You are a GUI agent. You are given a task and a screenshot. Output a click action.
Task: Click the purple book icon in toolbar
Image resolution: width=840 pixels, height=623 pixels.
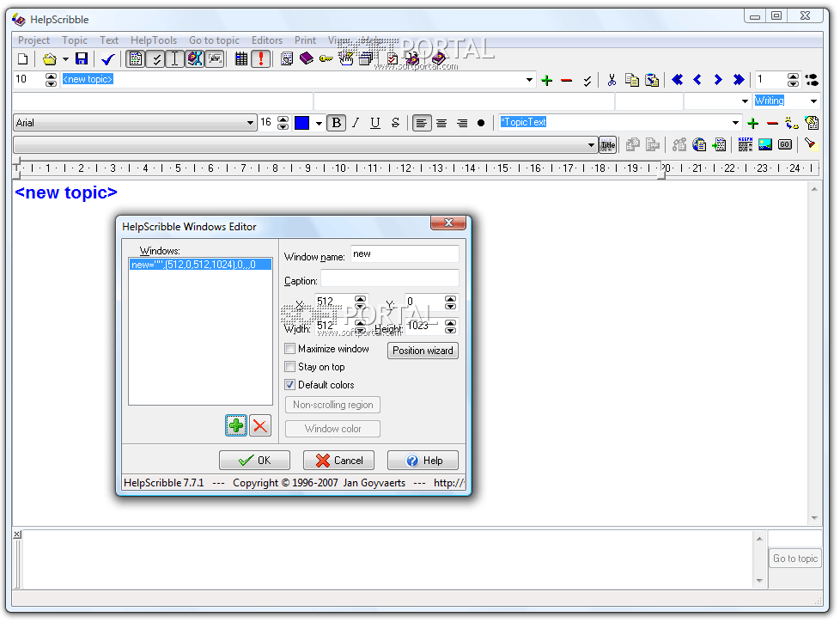307,58
